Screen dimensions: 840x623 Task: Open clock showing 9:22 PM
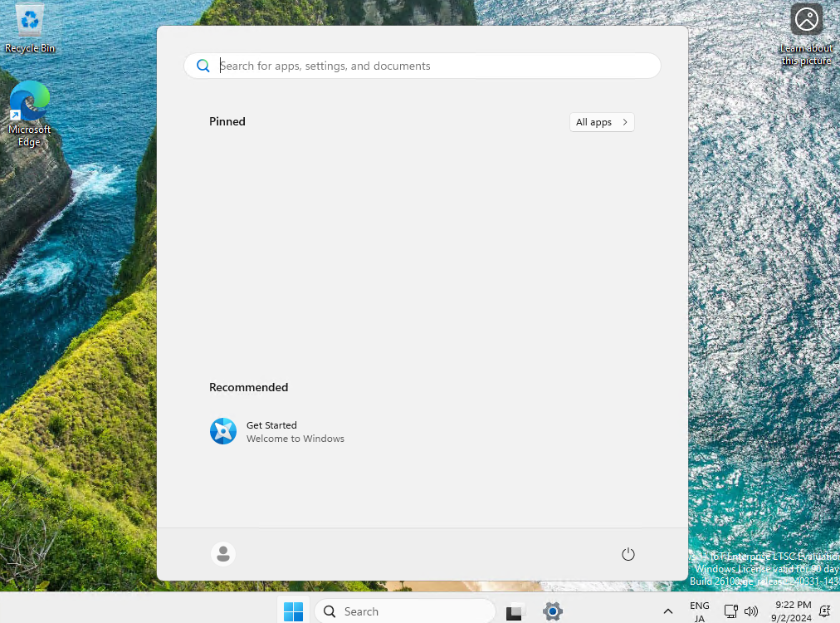click(792, 611)
